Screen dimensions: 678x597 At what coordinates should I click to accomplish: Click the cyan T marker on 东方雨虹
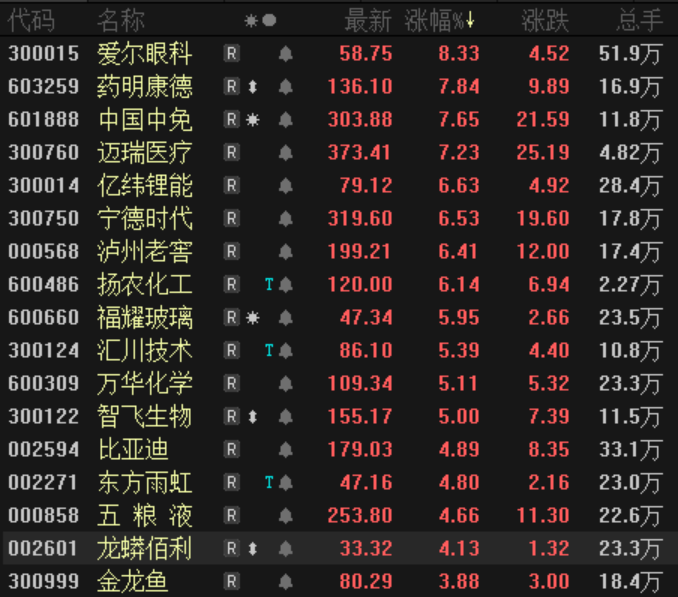(x=269, y=482)
